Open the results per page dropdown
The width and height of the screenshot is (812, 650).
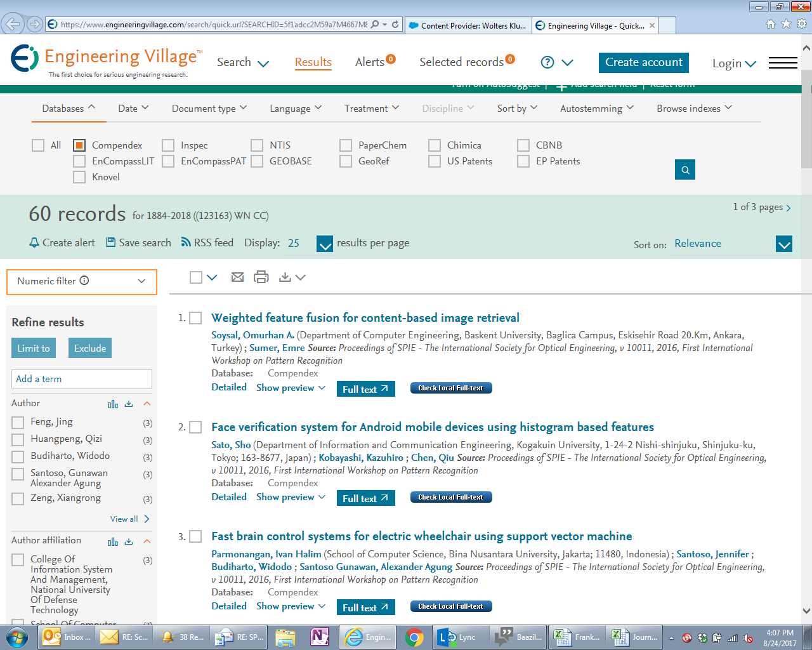tap(324, 244)
